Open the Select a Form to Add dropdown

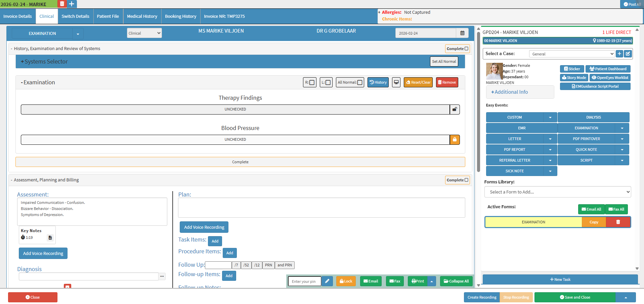click(557, 192)
